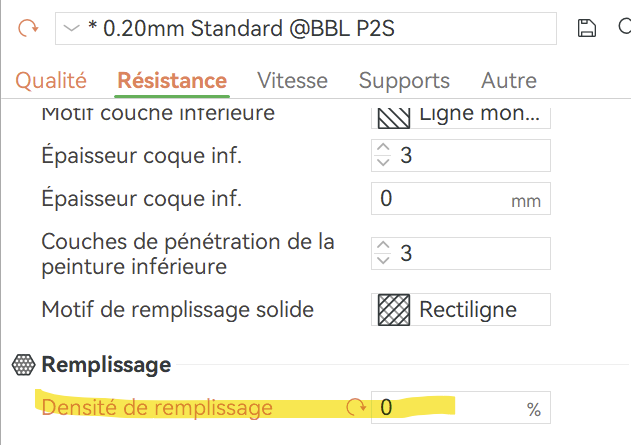Open the 0.20mm Standard preset dropdown

305,28
